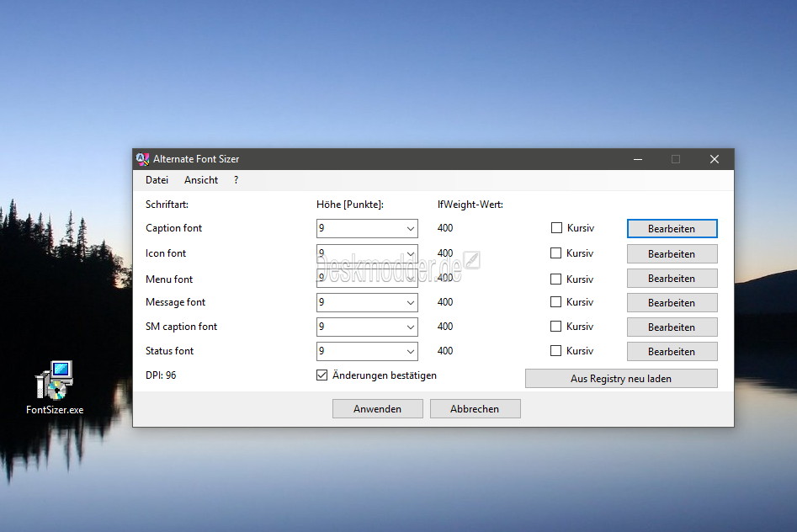Image resolution: width=797 pixels, height=532 pixels.
Task: Click the lfWeight-Wert column header
Action: pyautogui.click(x=470, y=205)
